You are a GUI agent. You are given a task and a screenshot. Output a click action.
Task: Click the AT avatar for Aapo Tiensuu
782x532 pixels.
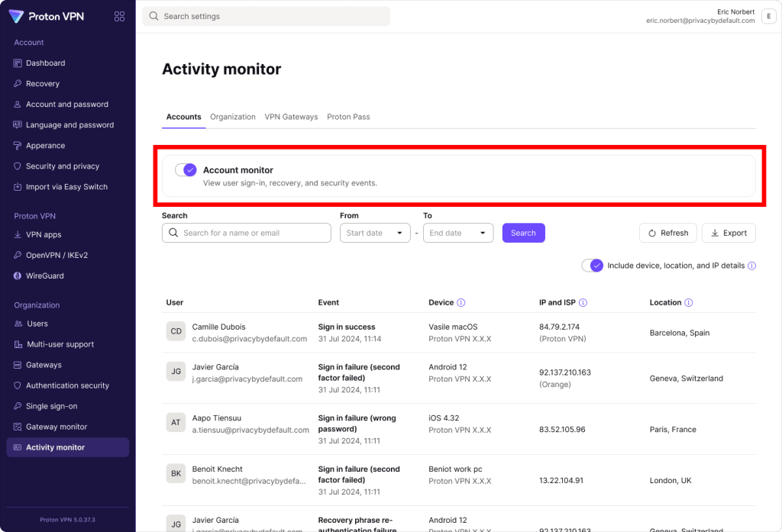point(176,422)
